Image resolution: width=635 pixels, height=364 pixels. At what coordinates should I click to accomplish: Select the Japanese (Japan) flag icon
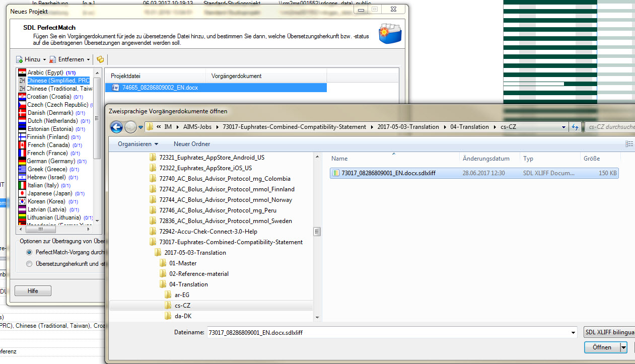coord(22,193)
